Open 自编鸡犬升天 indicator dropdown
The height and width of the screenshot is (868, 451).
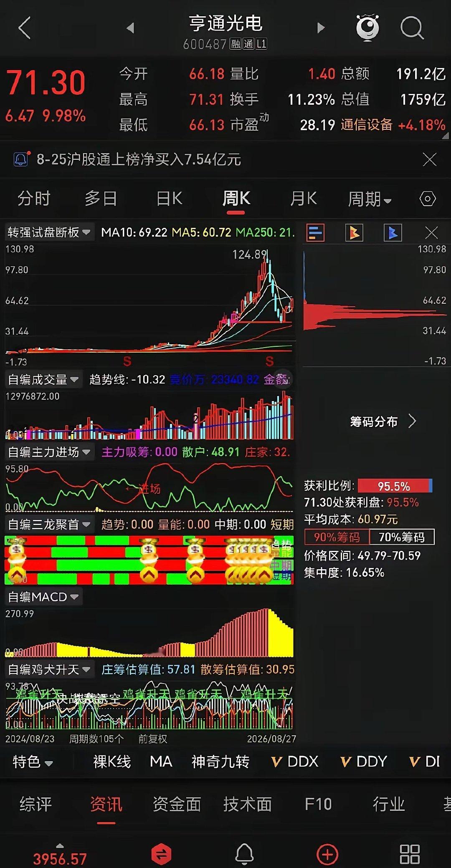(x=49, y=669)
